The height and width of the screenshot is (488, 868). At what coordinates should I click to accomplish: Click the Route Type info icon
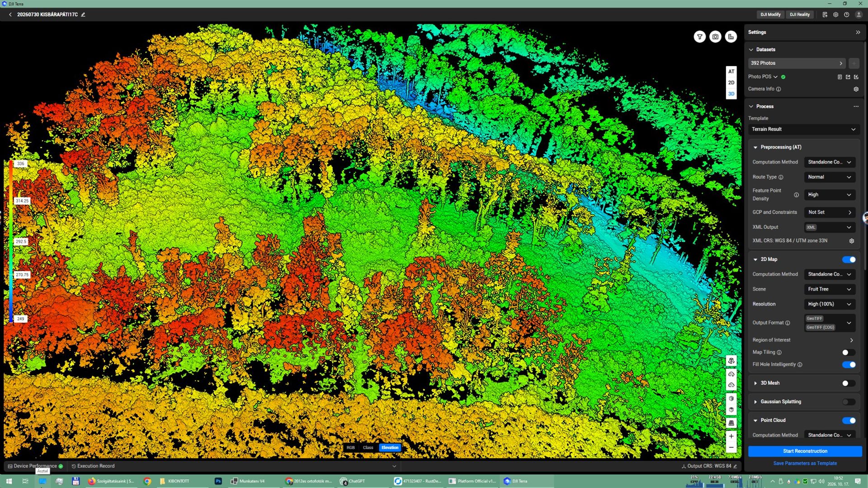pos(781,177)
